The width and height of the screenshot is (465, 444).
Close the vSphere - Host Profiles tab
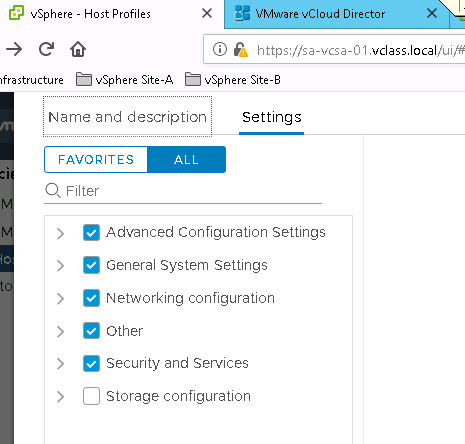tap(207, 14)
